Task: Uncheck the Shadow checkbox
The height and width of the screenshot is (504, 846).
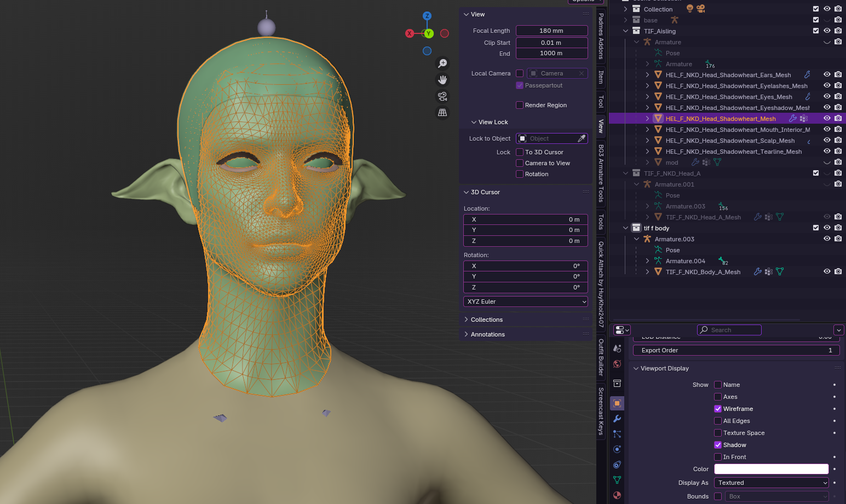Action: [x=718, y=445]
